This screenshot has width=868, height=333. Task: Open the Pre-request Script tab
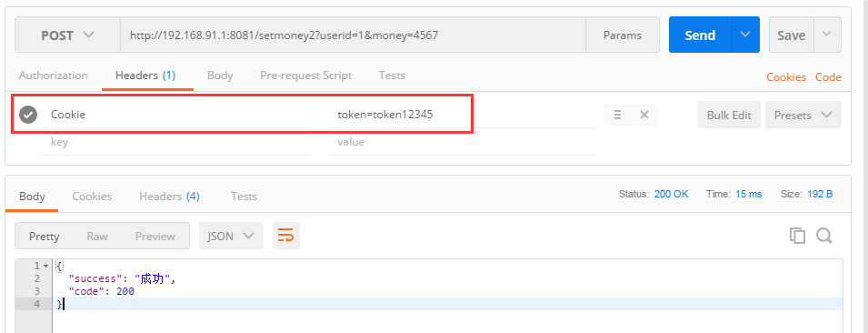tap(306, 76)
